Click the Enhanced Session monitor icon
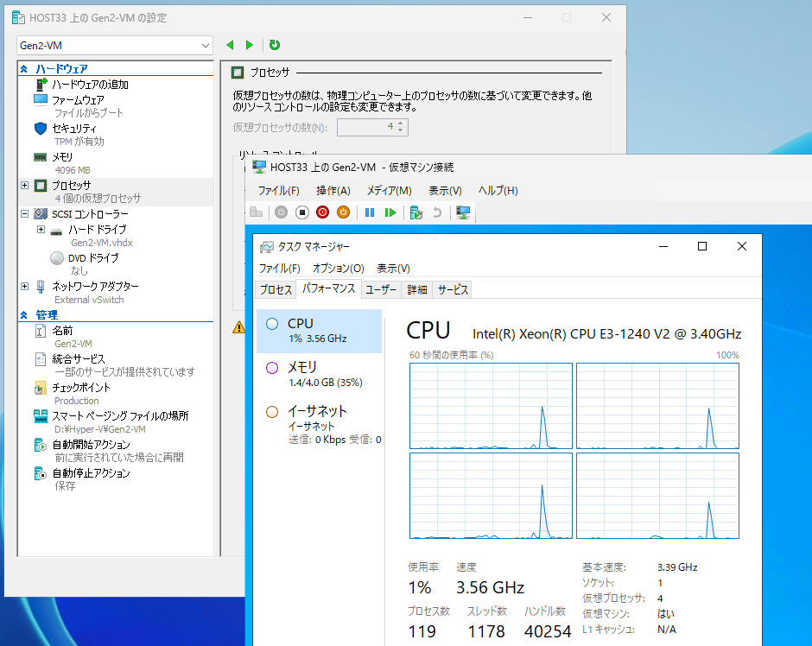Viewport: 812px width, 646px height. tap(463, 212)
